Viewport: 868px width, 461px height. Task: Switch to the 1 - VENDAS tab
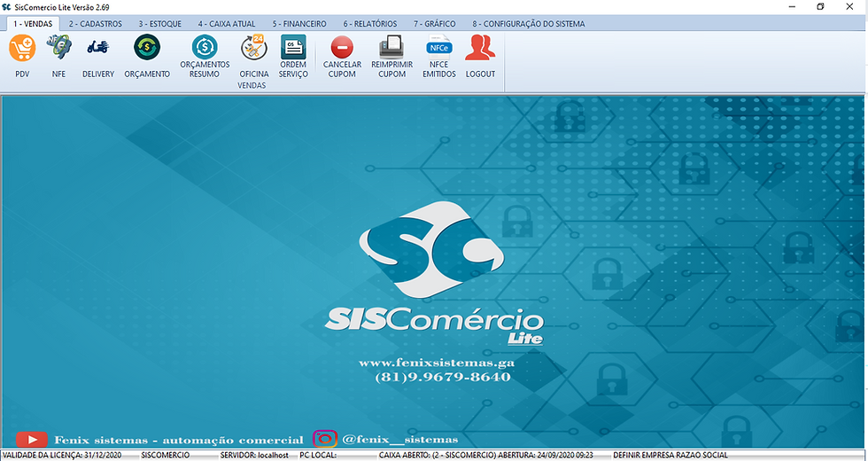33,24
